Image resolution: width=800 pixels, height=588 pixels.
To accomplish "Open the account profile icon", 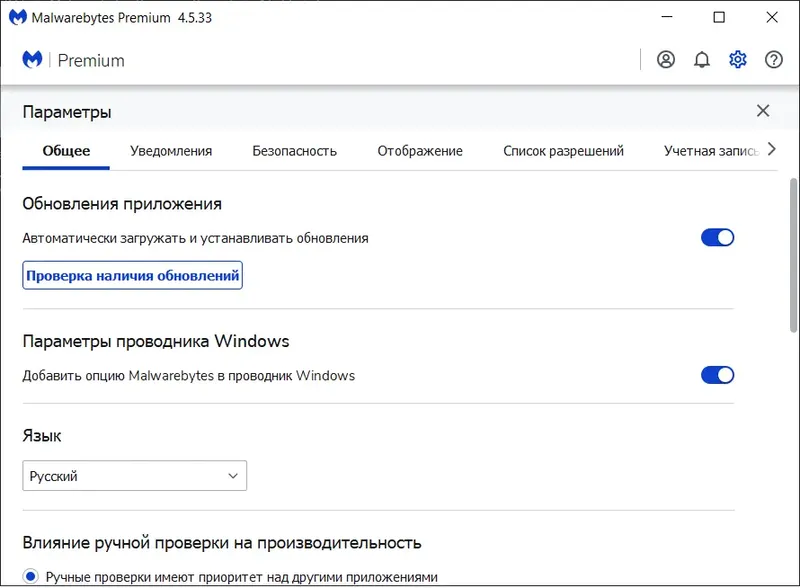I will (x=666, y=59).
